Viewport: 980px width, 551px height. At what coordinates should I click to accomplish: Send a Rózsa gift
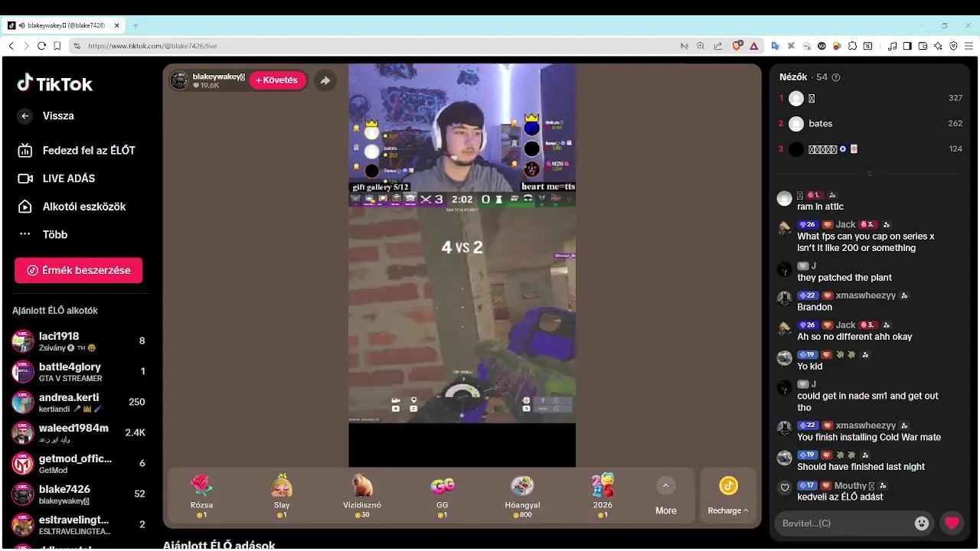[x=201, y=495]
